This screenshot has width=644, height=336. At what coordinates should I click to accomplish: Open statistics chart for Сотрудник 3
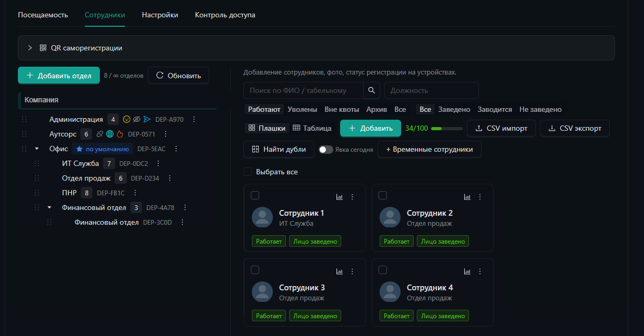[x=340, y=271]
